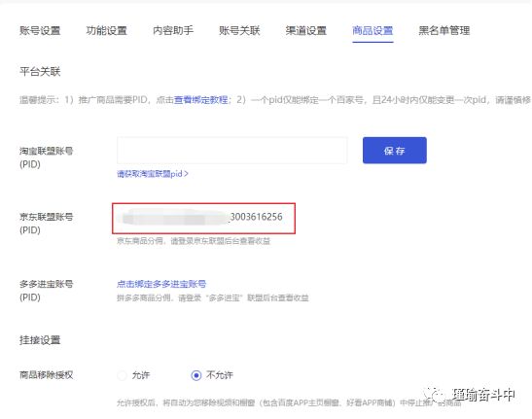Click the 平台关联 section heading
The width and height of the screenshot is (532, 419).
tap(40, 72)
